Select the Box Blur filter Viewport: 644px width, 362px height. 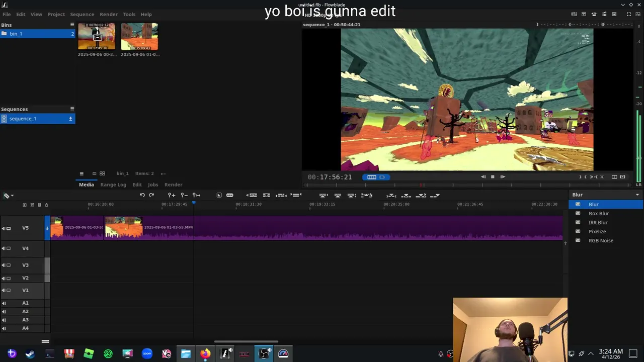pyautogui.click(x=606, y=213)
